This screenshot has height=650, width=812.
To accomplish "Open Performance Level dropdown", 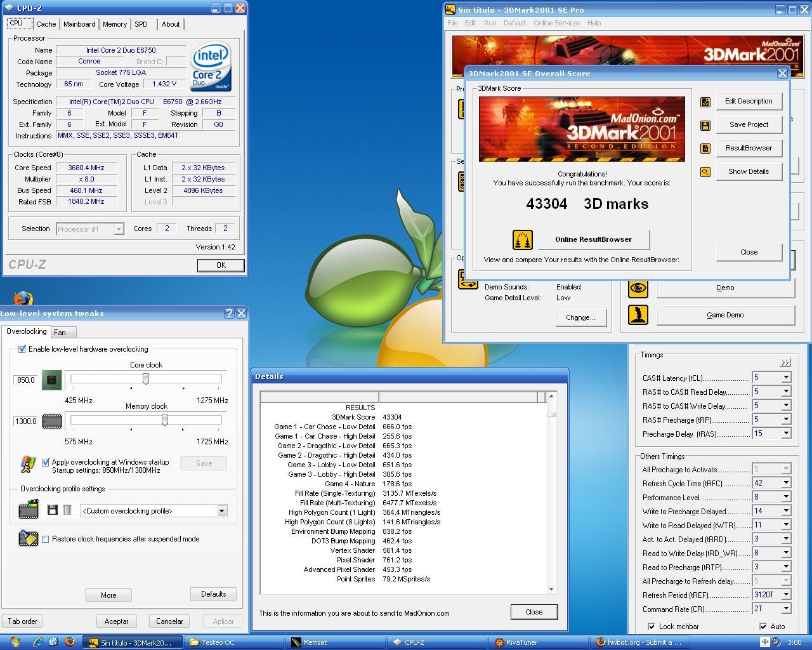I will pyautogui.click(x=786, y=496).
